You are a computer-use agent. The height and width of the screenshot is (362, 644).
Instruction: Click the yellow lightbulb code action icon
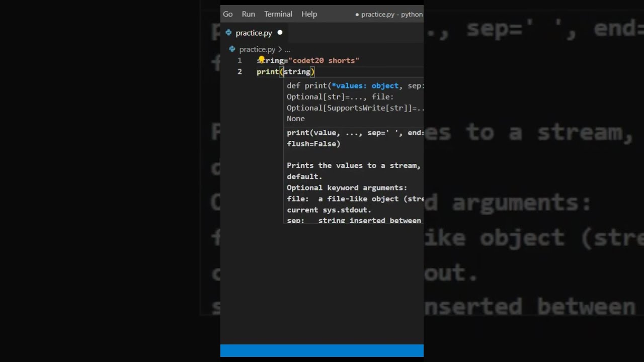262,59
